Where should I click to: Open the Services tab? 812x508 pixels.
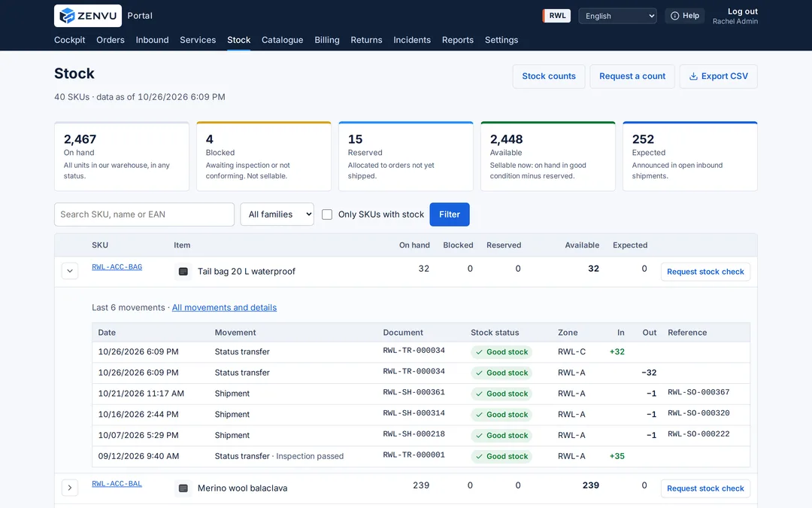tap(198, 40)
